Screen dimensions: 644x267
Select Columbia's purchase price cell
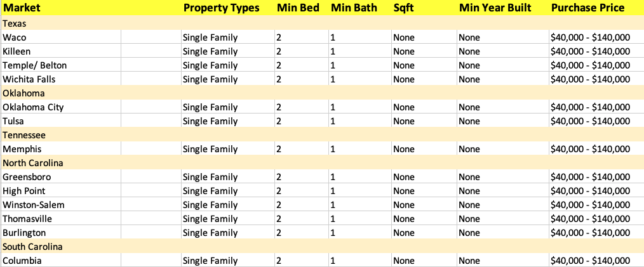coord(596,261)
